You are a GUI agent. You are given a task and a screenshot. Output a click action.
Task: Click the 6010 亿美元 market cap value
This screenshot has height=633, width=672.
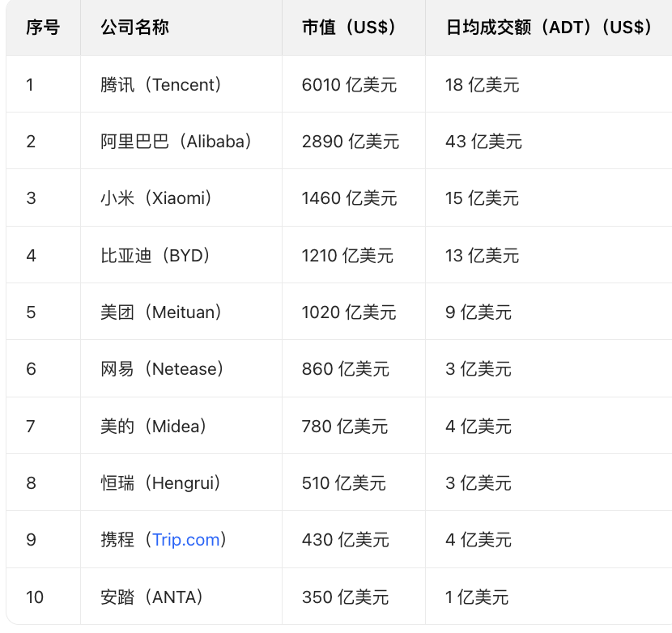349,84
